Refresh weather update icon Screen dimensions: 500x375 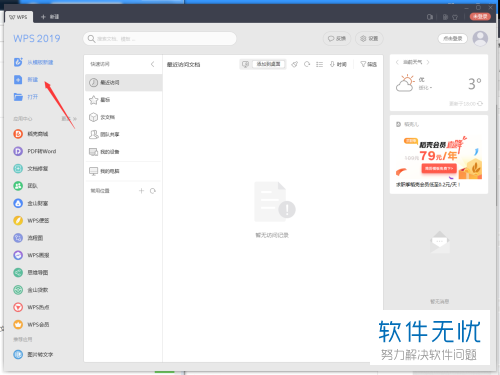click(480, 104)
